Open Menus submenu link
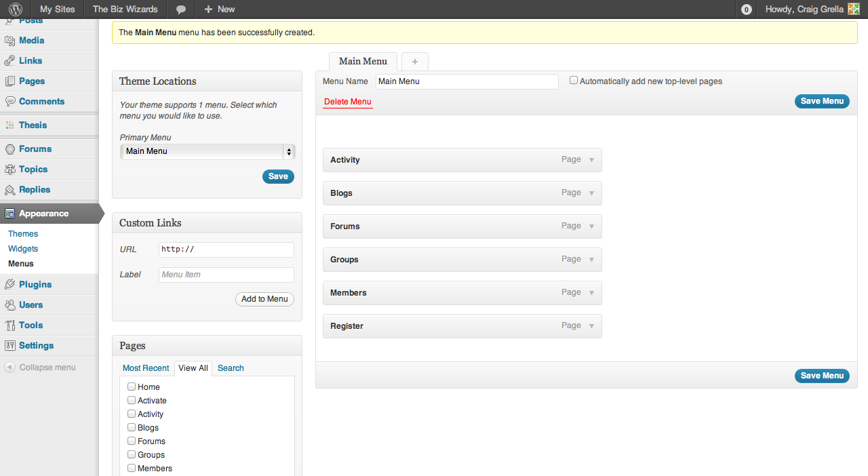The image size is (868, 476). pos(21,264)
